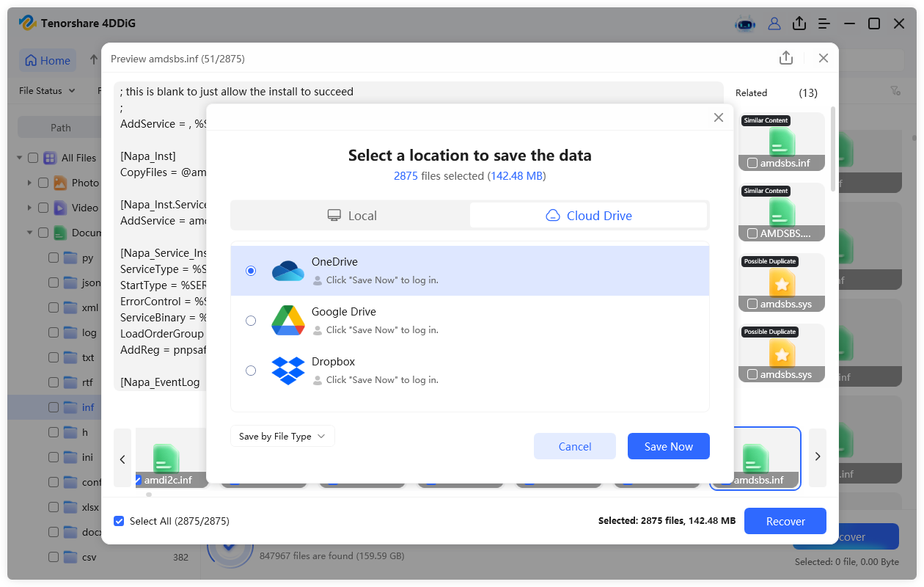Close the save location dialog
The height and width of the screenshot is (587, 924).
pos(719,117)
